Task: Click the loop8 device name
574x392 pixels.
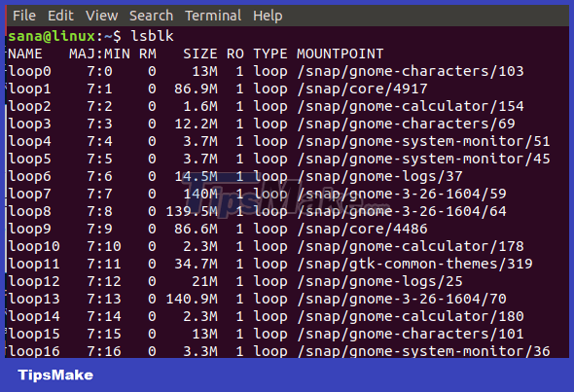Action: (29, 211)
